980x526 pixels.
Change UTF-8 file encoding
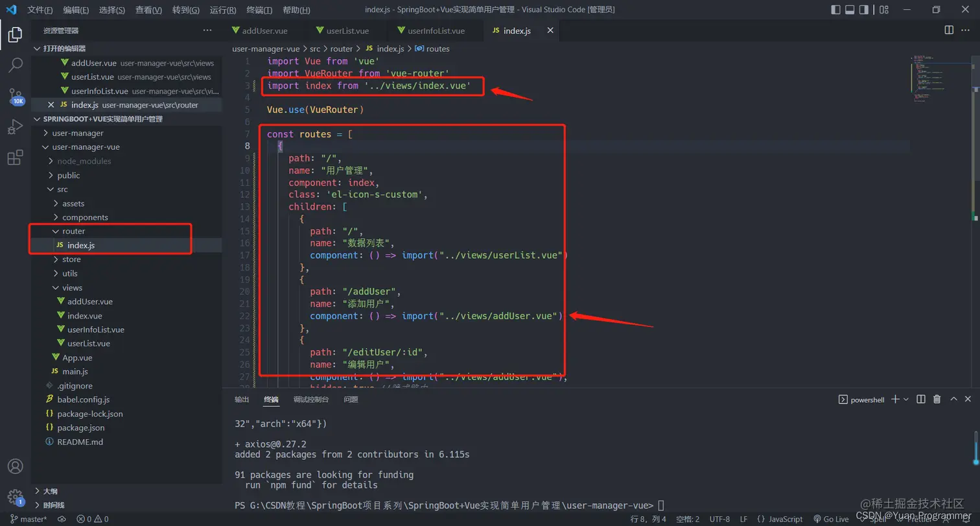click(x=719, y=519)
